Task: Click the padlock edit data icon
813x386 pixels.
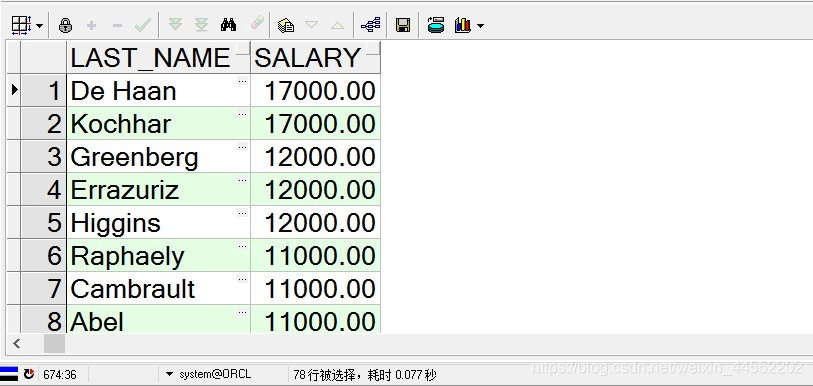Action: [65, 25]
